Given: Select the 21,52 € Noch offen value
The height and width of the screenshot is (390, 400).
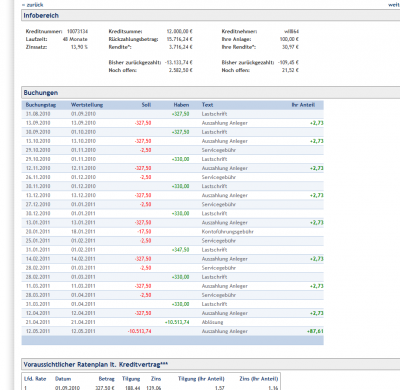Looking at the screenshot, I should (290, 70).
